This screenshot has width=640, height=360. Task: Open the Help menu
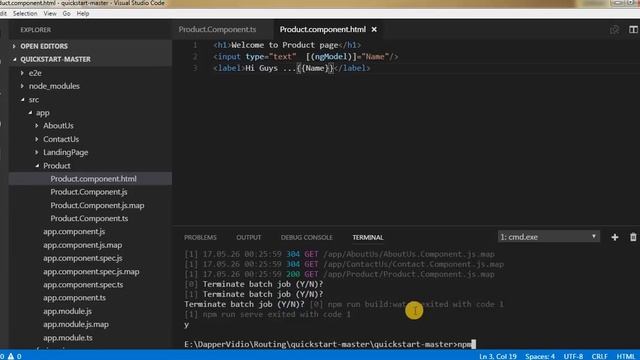click(83, 13)
